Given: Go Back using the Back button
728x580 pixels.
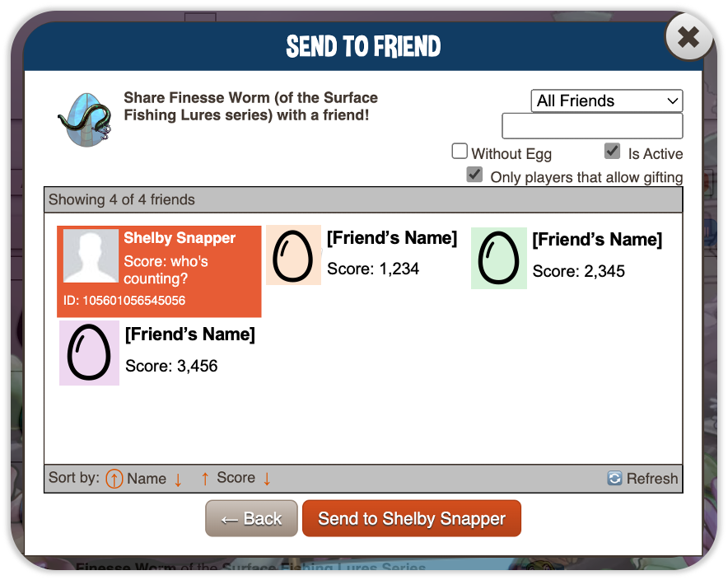Looking at the screenshot, I should 251,518.
